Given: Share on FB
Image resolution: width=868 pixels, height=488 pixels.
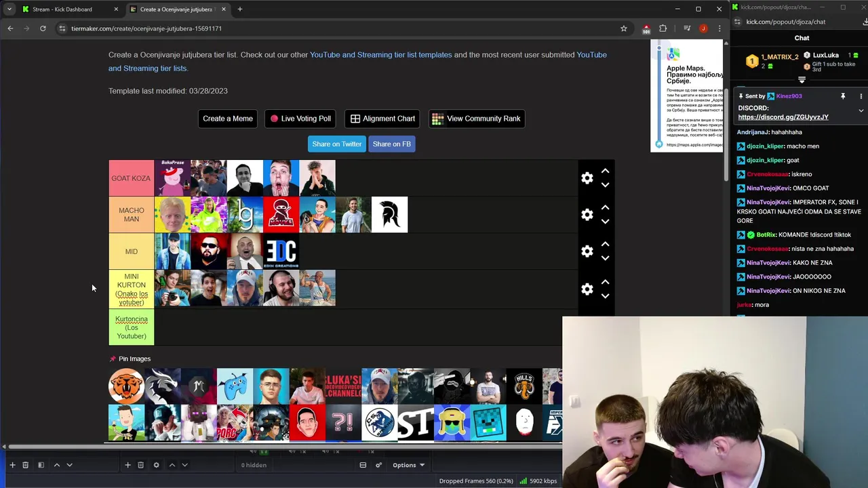Looking at the screenshot, I should [391, 144].
